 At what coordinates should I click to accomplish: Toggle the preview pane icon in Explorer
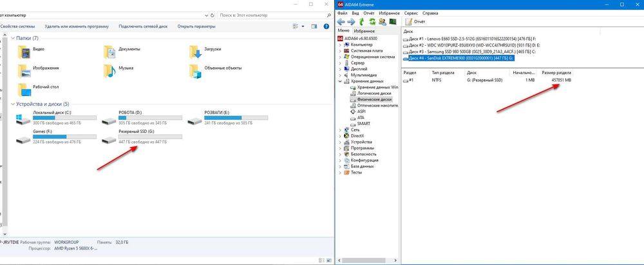pos(314,26)
